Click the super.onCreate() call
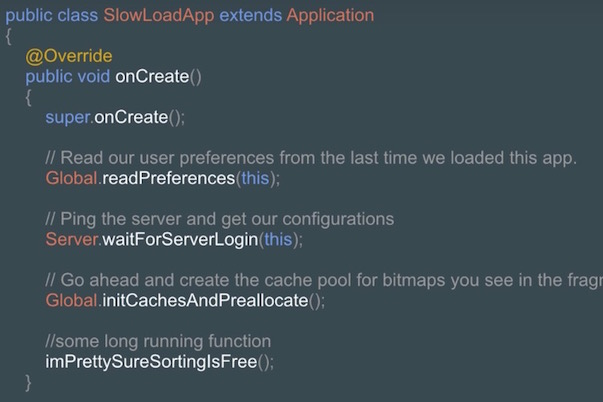 (x=115, y=117)
